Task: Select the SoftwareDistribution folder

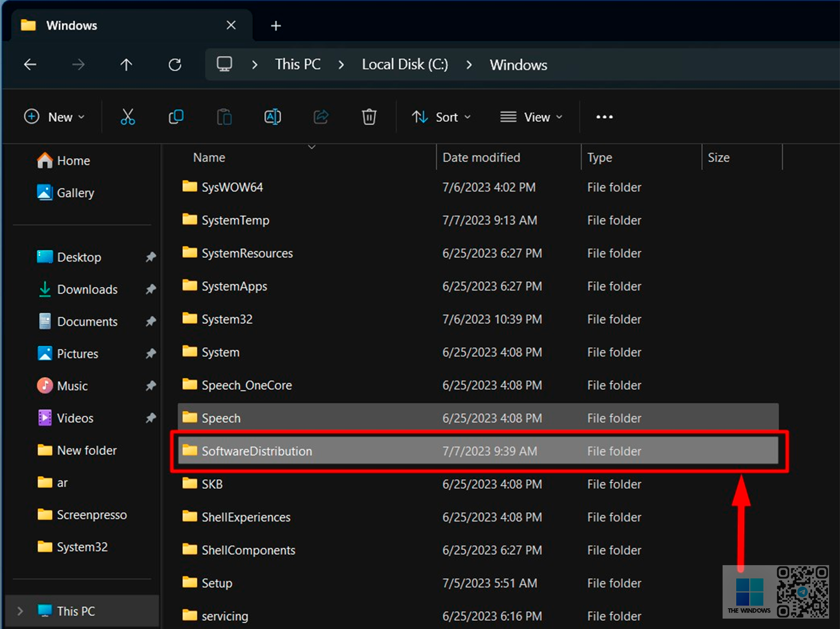Action: coord(257,451)
